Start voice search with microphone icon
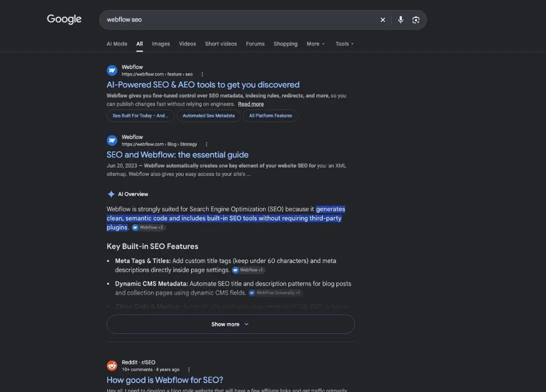Viewport: 546px width, 392px height. pos(401,20)
